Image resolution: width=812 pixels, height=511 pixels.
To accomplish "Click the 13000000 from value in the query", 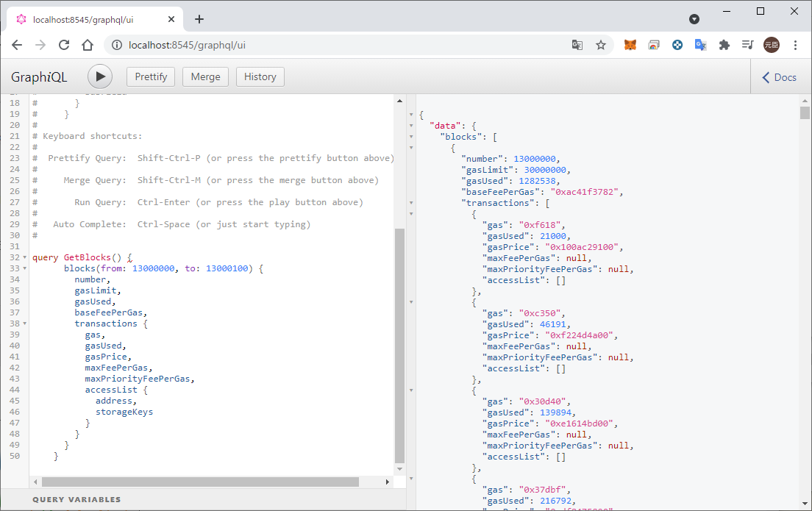I will [153, 268].
